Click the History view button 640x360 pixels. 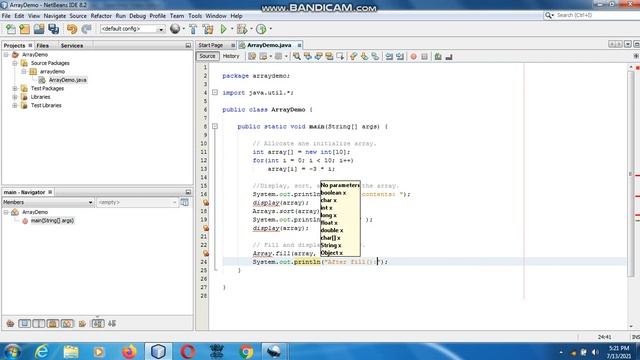(x=231, y=56)
